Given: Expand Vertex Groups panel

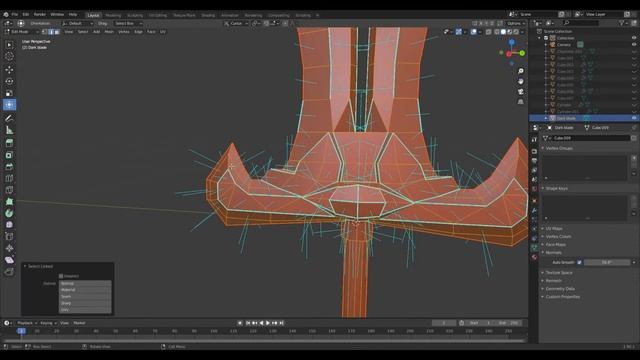Looking at the screenshot, I should coord(559,148).
